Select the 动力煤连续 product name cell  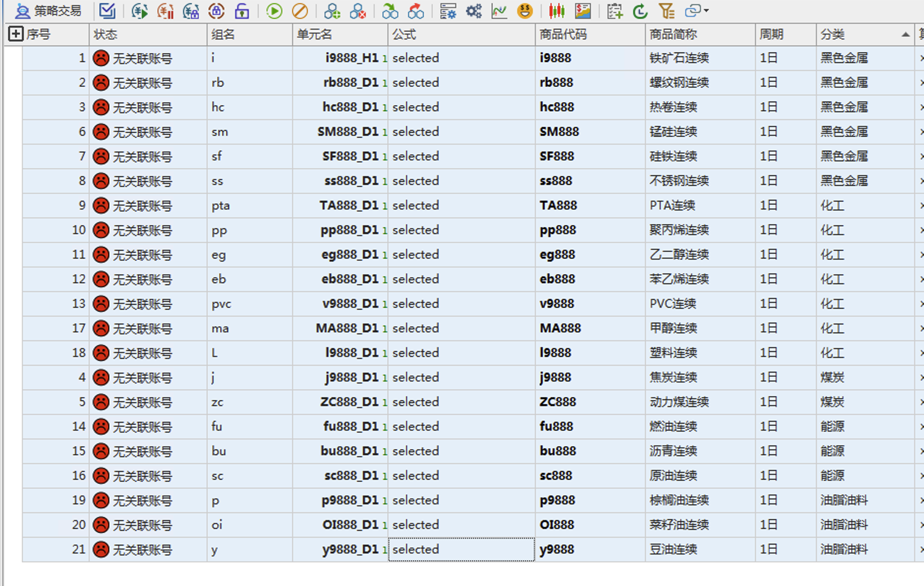(700, 402)
